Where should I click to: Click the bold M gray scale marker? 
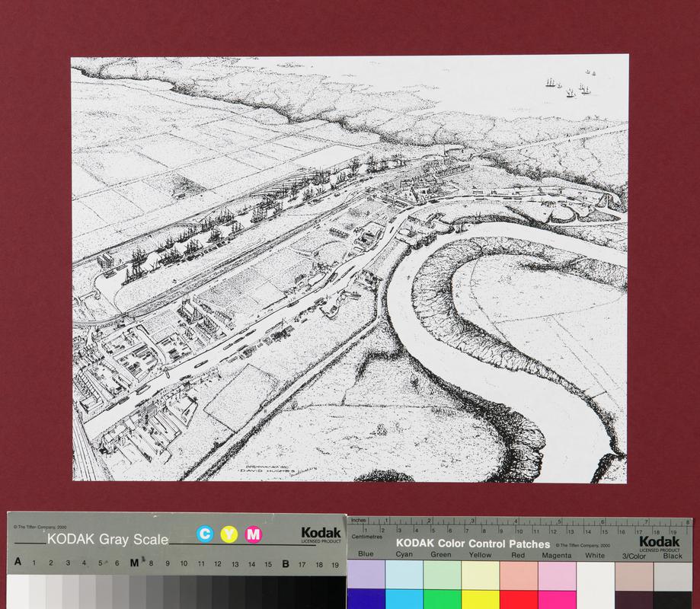point(134,564)
